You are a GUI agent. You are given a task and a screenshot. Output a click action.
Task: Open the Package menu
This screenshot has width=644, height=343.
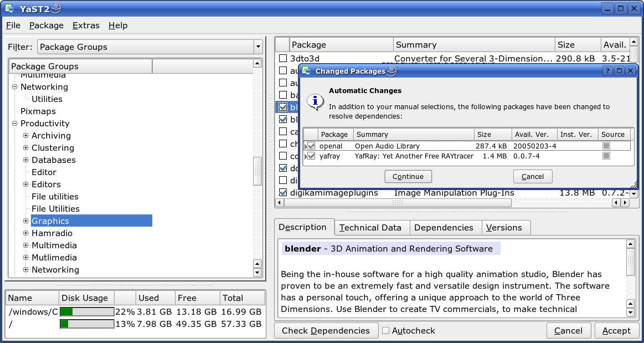(x=47, y=25)
